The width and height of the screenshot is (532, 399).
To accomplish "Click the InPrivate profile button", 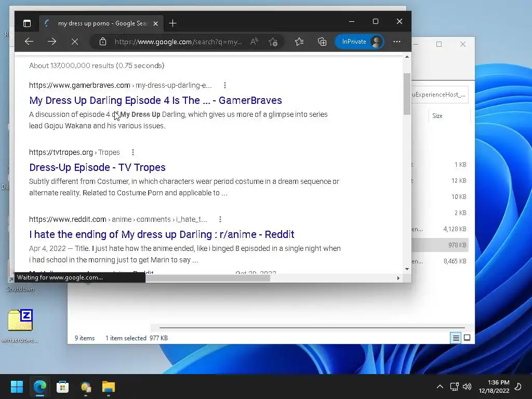I will [360, 42].
